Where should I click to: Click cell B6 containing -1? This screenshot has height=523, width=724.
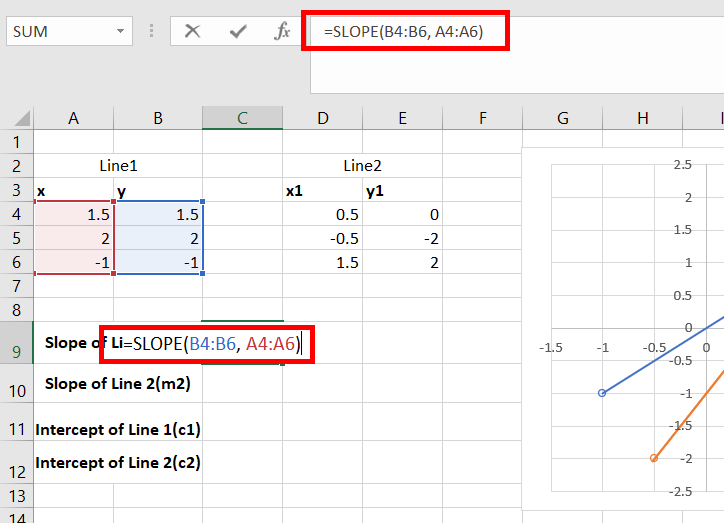[158, 262]
